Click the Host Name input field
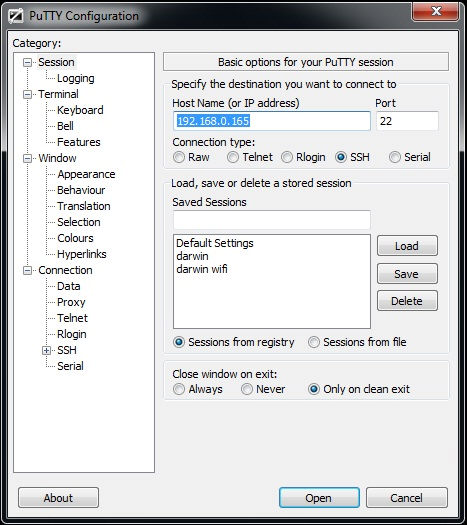Viewport: 467px width, 525px height. (x=272, y=121)
